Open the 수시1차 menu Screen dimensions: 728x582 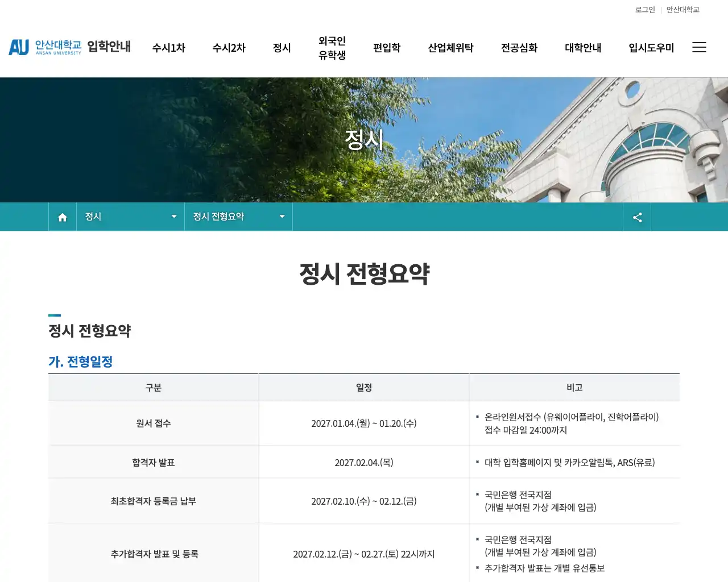point(169,48)
